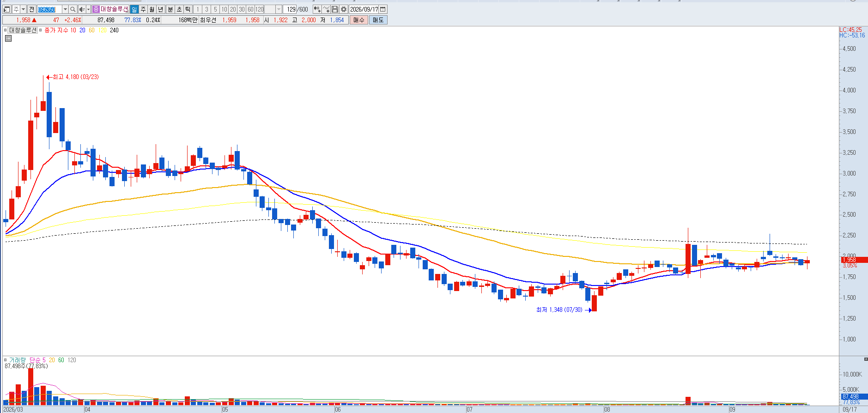This screenshot has width=868, height=413.
Task: Click the 매수 buy button
Action: 359,20
